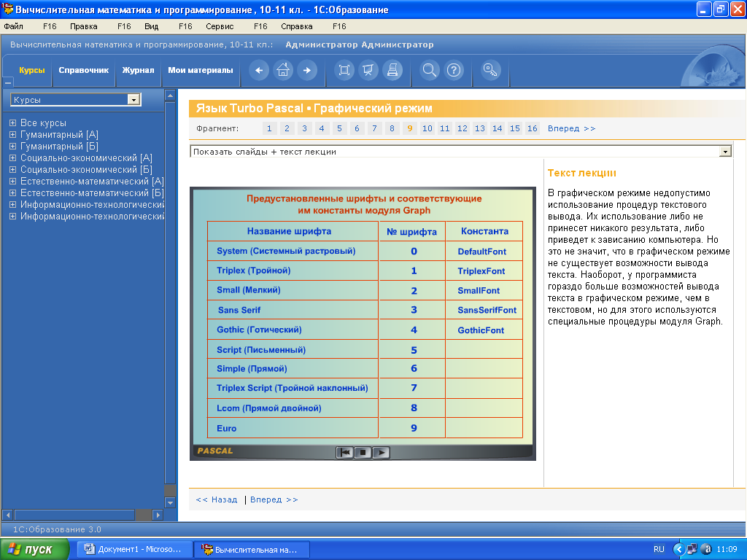This screenshot has height=560, width=747.
Task: Click the RU language indicator in tray
Action: (x=659, y=549)
